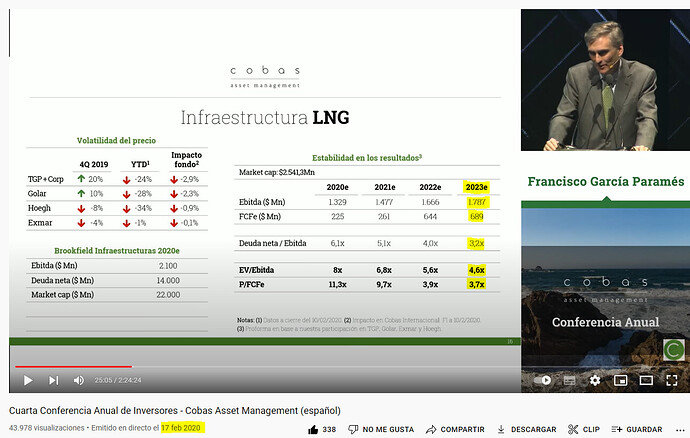Save the video with GUARDAR
Screen dimensions: 690x438
(x=637, y=430)
